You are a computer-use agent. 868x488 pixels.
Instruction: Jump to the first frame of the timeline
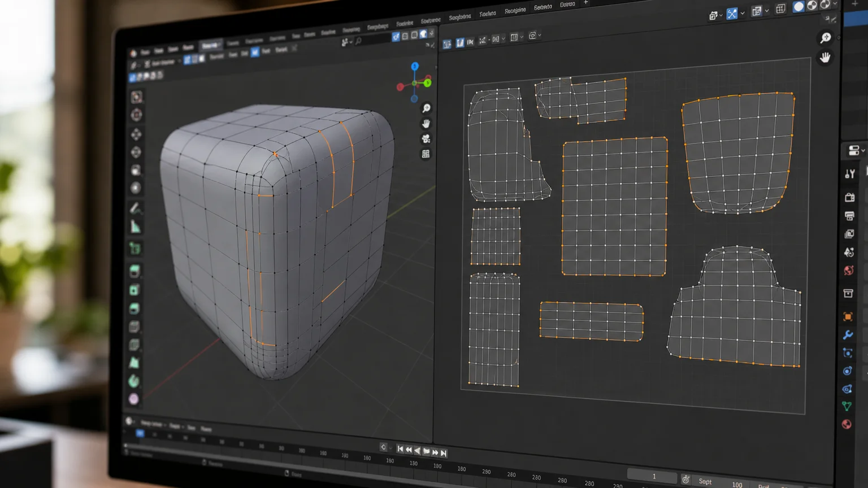tap(400, 449)
